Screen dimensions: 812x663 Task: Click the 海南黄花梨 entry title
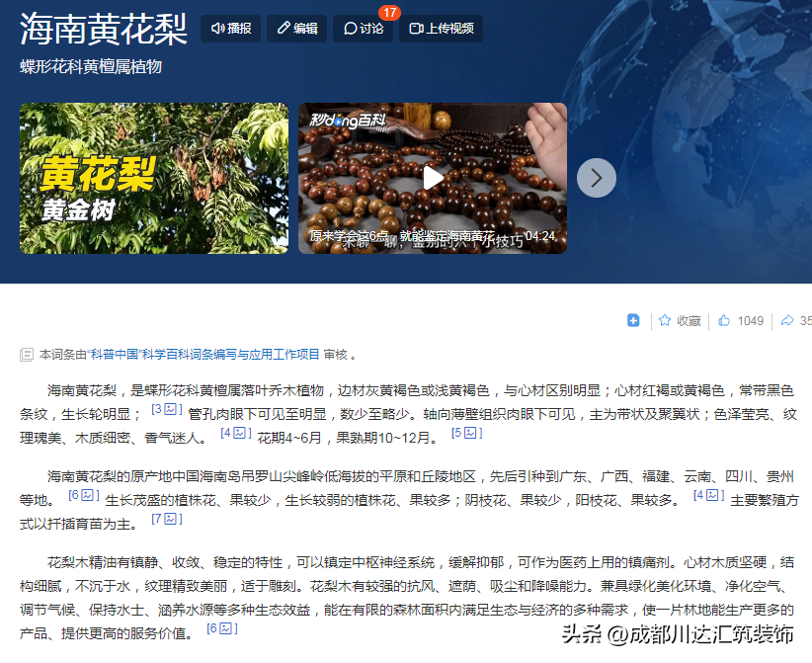coord(104,30)
